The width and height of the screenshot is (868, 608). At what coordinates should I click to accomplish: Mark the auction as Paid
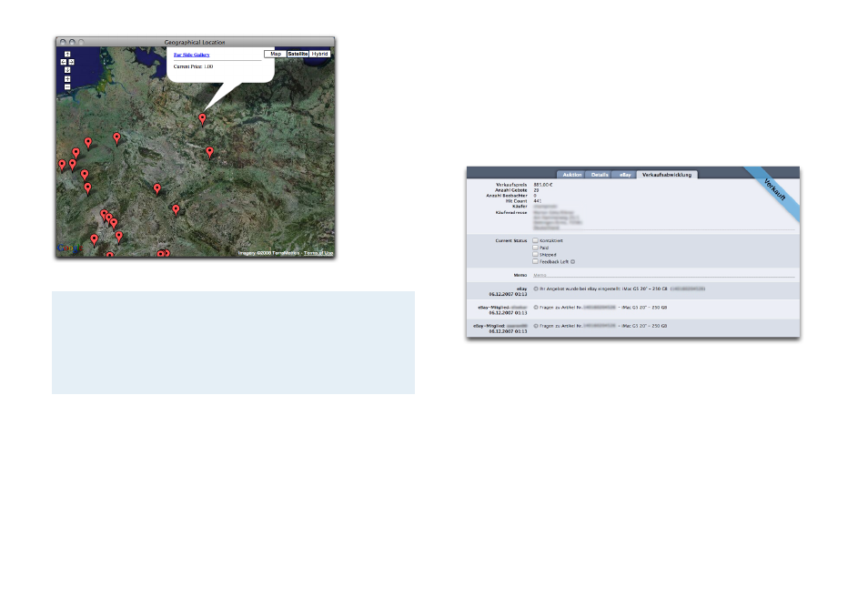[x=535, y=248]
